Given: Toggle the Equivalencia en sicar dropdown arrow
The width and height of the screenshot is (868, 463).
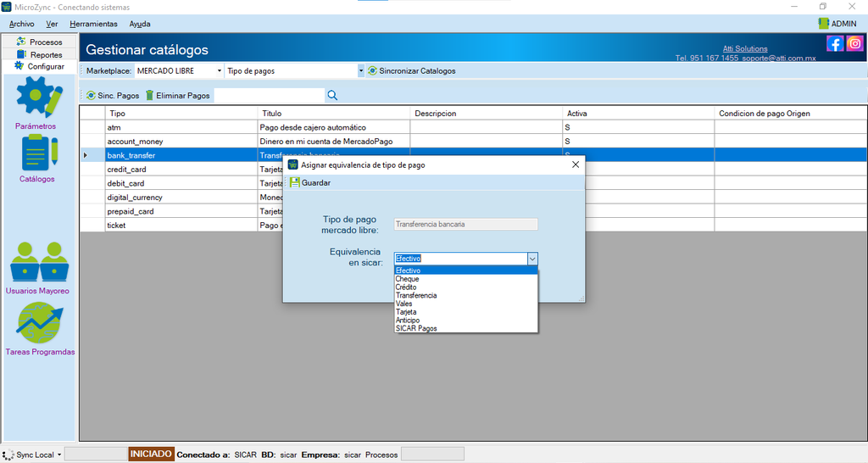Looking at the screenshot, I should click(532, 259).
